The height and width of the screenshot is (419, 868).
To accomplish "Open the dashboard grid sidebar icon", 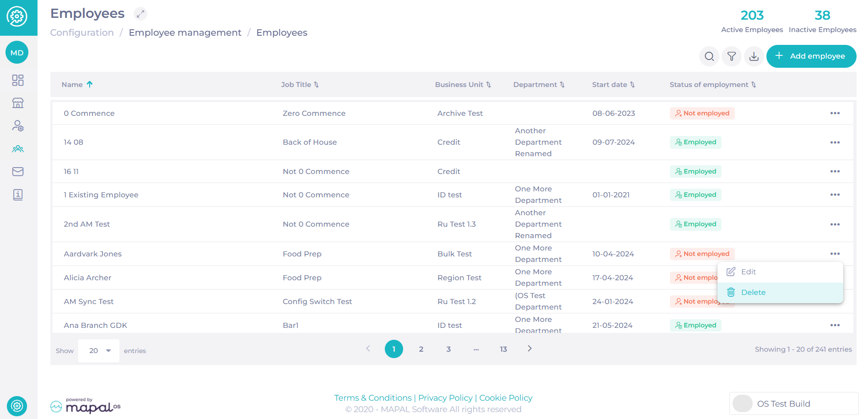I will (18, 81).
